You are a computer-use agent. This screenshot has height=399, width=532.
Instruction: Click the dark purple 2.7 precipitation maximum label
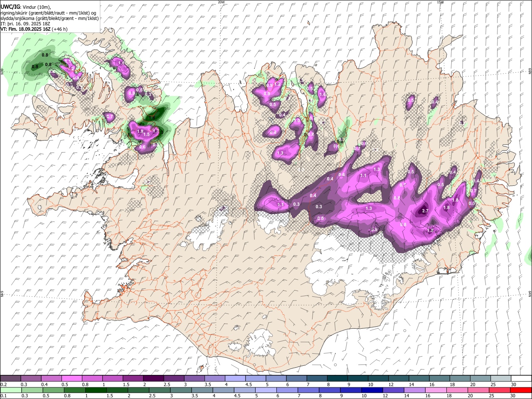pos(425,211)
